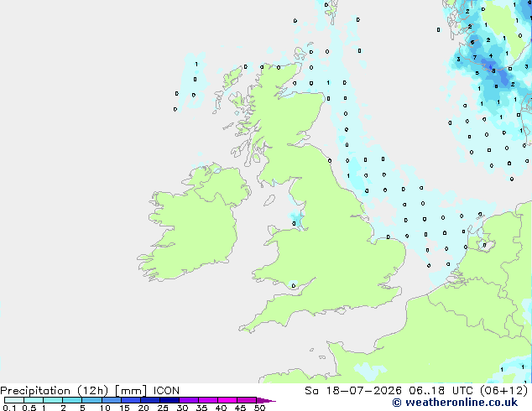Click the "30" legend scale label
This screenshot has width=532, height=411.
(x=182, y=408)
